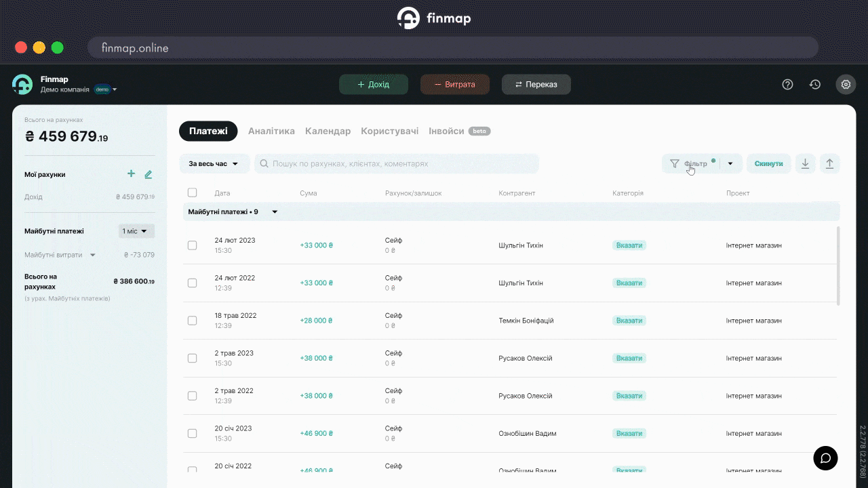Switch to the Аналітика tab

271,131
